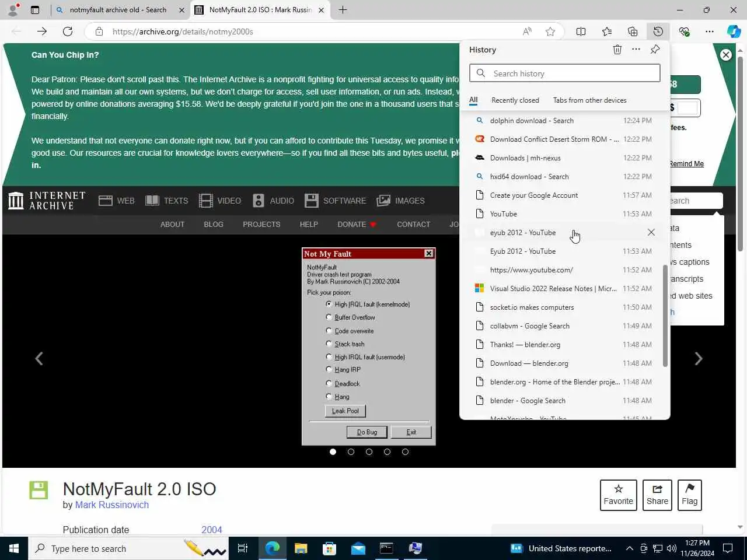The image size is (747, 560).
Task: Open collabvm - Google Search history entry
Action: tap(564, 325)
